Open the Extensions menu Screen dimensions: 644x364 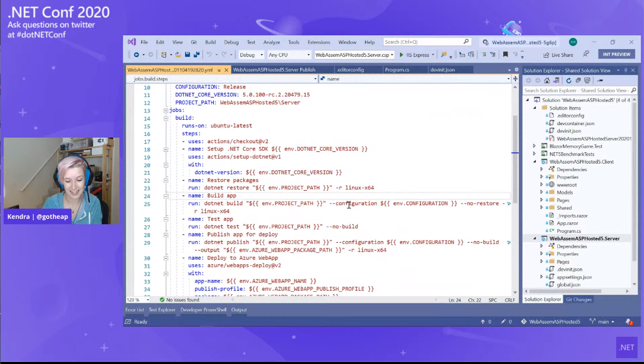coord(319,42)
